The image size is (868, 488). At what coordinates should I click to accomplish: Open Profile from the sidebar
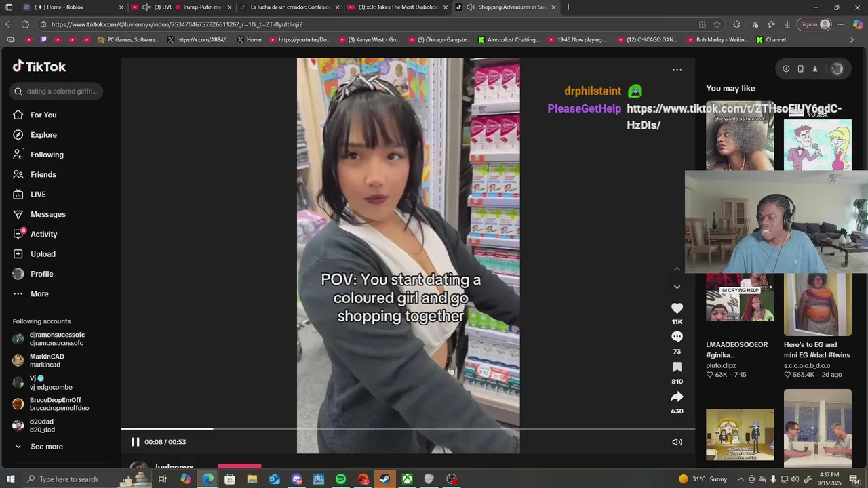pos(33,274)
